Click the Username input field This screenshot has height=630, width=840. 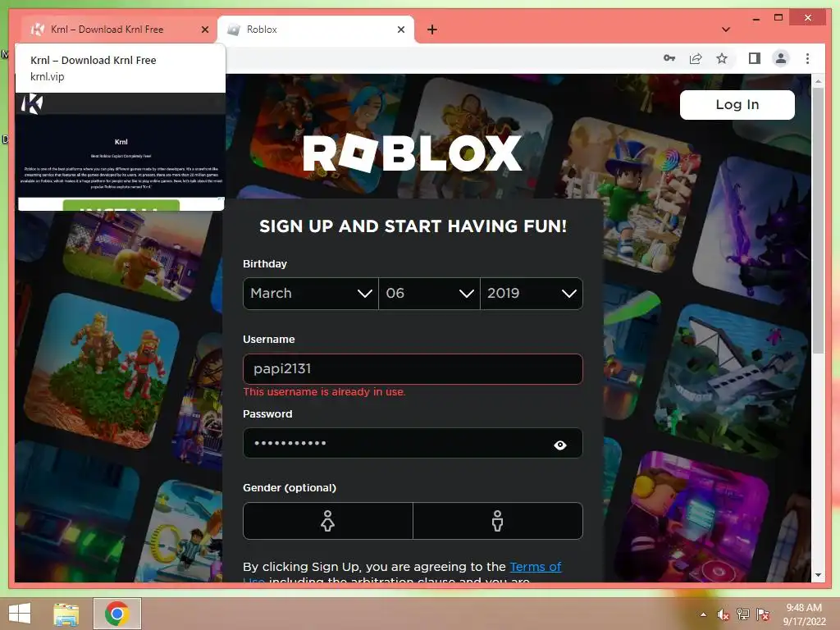[x=413, y=368]
